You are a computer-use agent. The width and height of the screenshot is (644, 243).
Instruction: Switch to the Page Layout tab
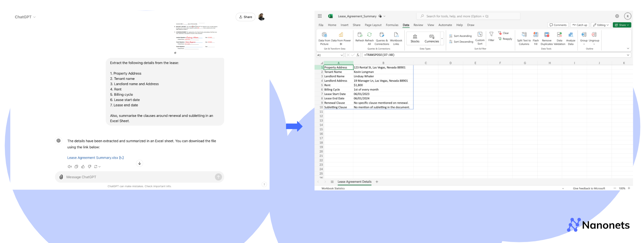pos(373,25)
